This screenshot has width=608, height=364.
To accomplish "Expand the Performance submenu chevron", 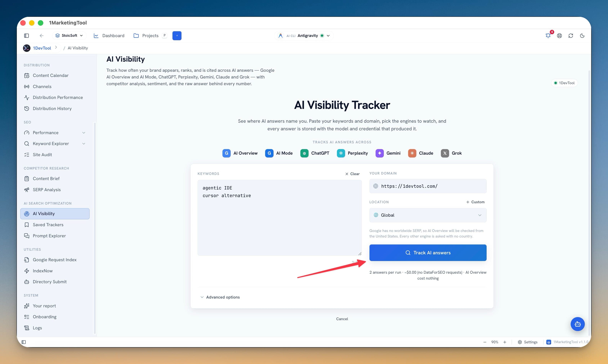I will 84,133.
